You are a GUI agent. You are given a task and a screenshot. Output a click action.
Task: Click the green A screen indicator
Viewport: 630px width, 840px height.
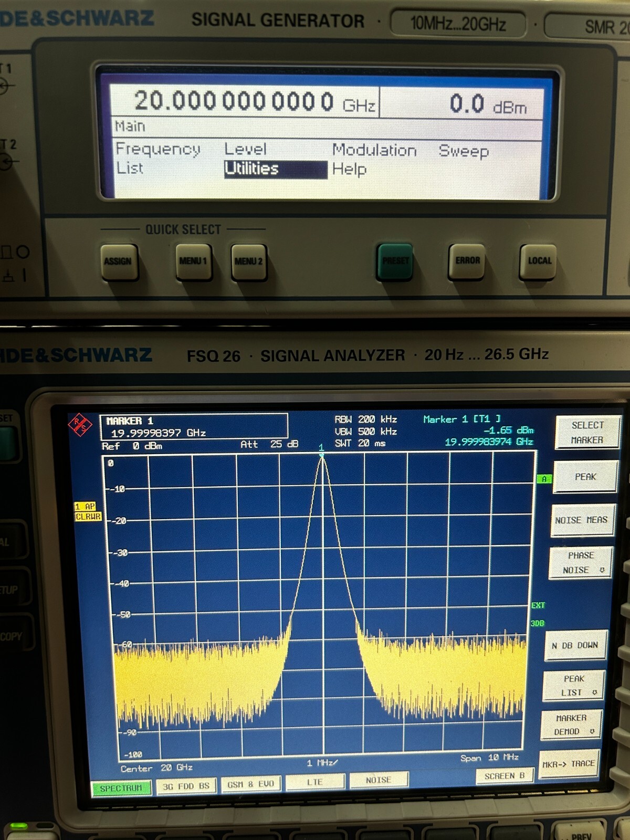544,479
